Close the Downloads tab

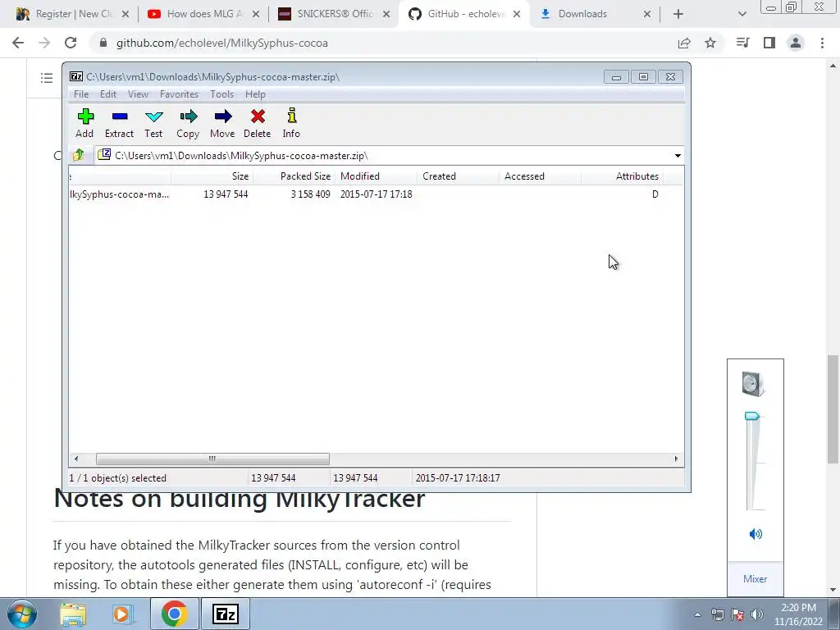pos(647,15)
